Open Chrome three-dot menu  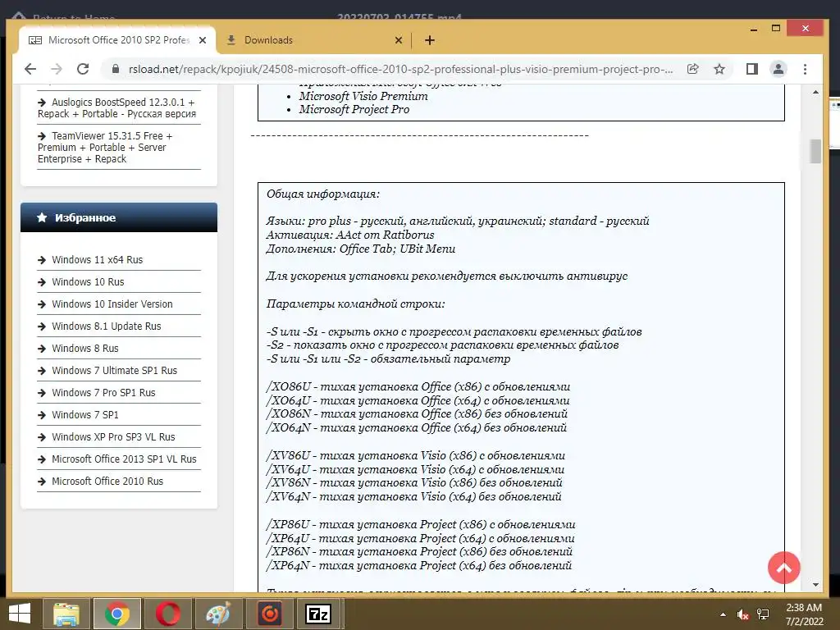(805, 69)
